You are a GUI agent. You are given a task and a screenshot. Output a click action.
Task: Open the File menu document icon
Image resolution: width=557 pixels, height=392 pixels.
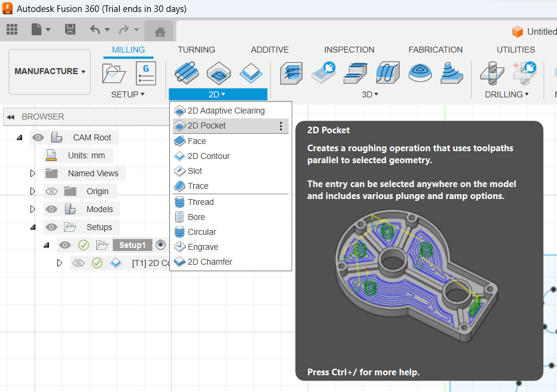coord(36,29)
